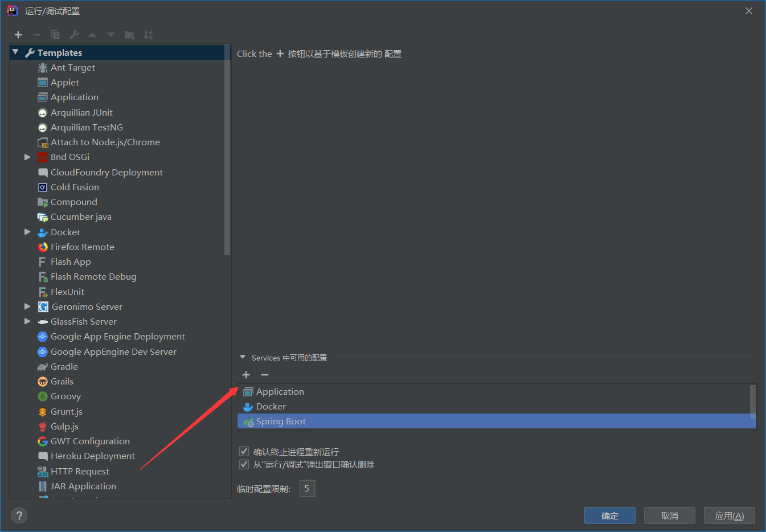Click the GWT Configuration Google icon

point(43,441)
